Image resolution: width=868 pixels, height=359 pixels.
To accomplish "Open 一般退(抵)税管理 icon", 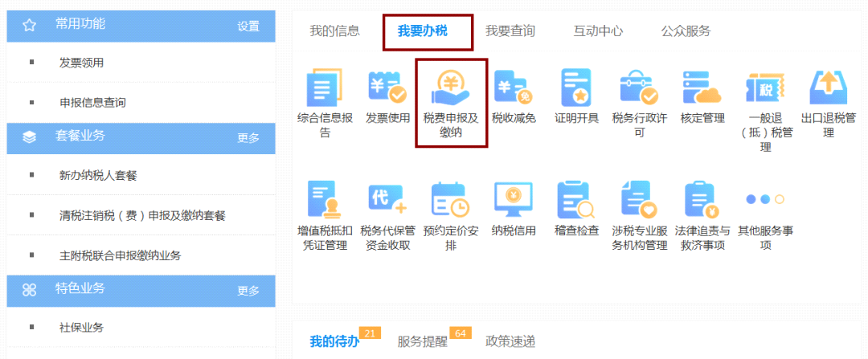I will tap(765, 88).
